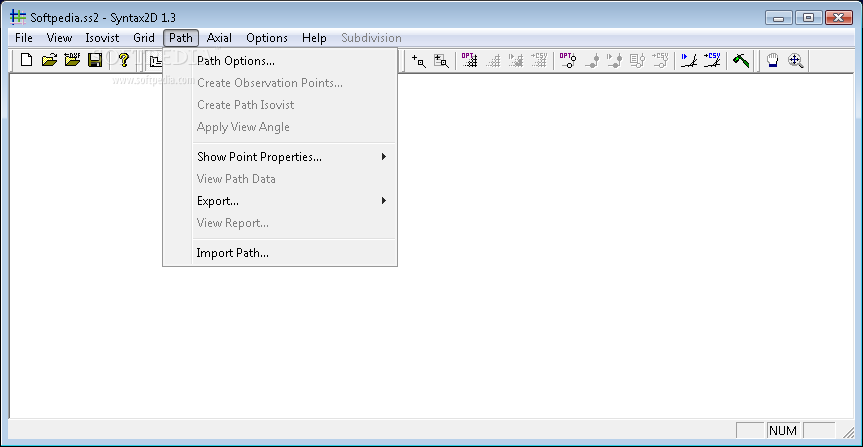
Task: Click the window resize grip in status bar
Action: pos(849,432)
